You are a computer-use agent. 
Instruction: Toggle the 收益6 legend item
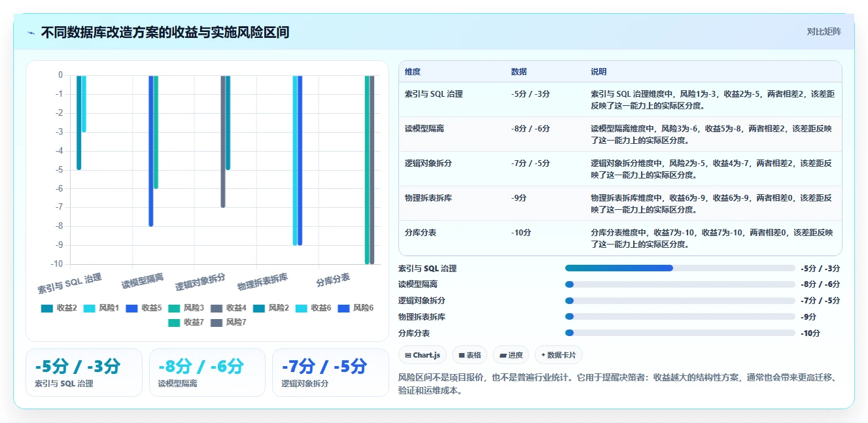point(313,308)
